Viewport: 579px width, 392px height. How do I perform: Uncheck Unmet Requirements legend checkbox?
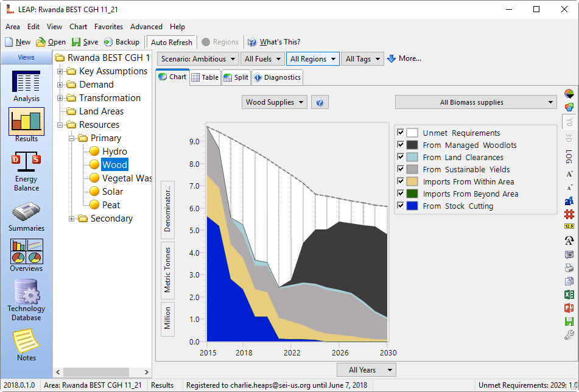pos(401,132)
